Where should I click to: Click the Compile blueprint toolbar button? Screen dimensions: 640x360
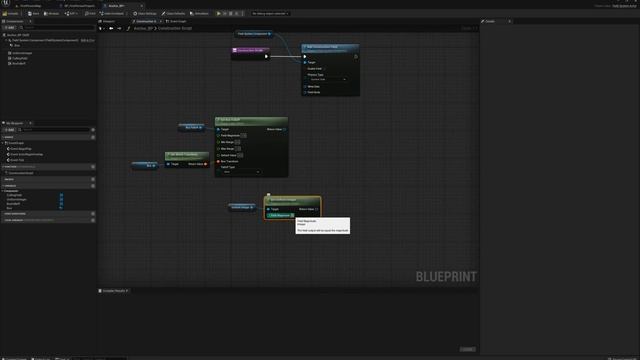click(x=11, y=13)
